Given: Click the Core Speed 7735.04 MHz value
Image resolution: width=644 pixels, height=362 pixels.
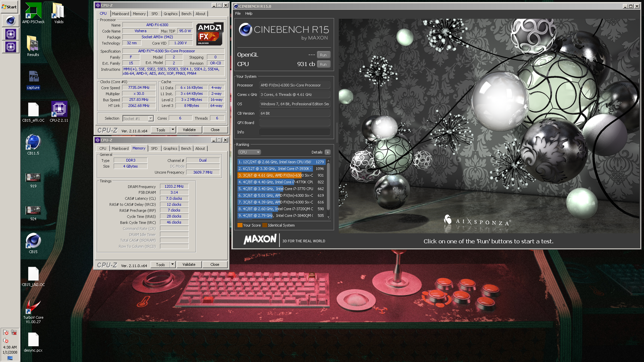Looking at the screenshot, I should [x=139, y=87].
